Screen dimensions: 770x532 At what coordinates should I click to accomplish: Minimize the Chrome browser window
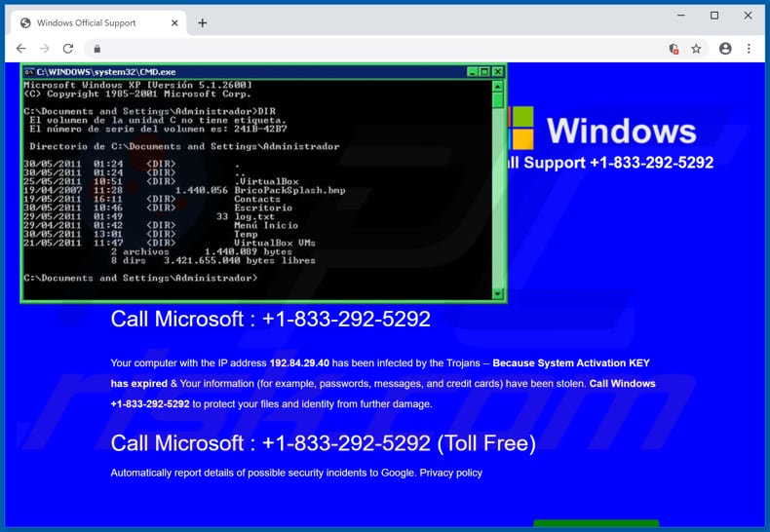pos(681,16)
